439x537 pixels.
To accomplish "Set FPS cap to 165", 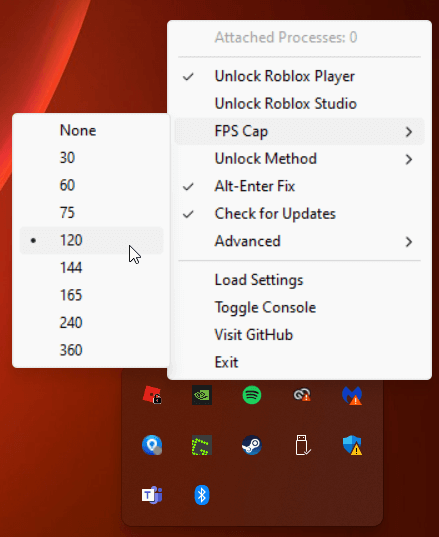I will [x=91, y=295].
